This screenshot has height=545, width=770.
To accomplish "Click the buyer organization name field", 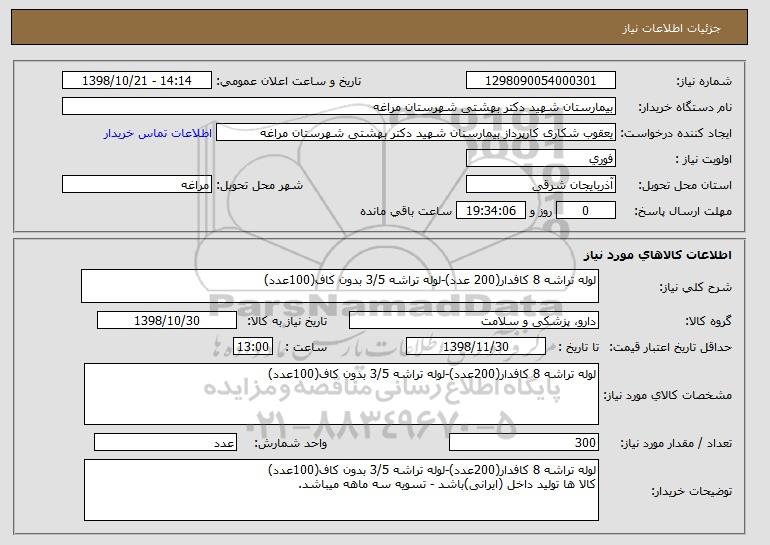I will point(339,107).
